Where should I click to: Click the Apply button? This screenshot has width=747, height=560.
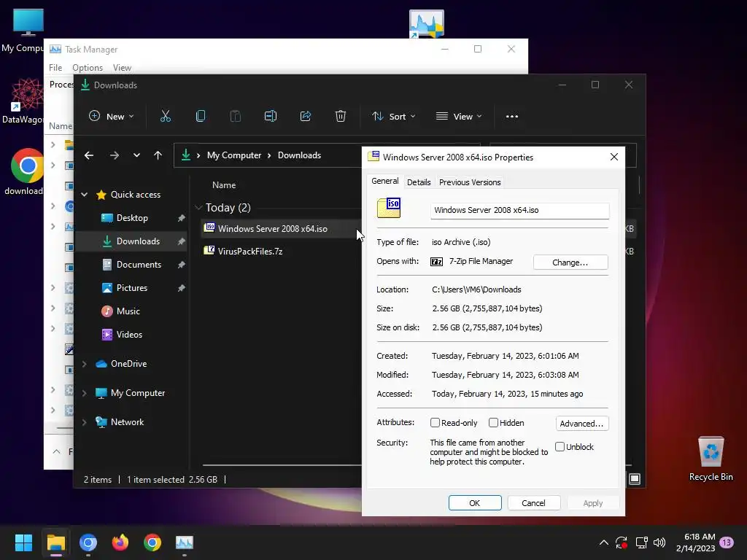592,503
